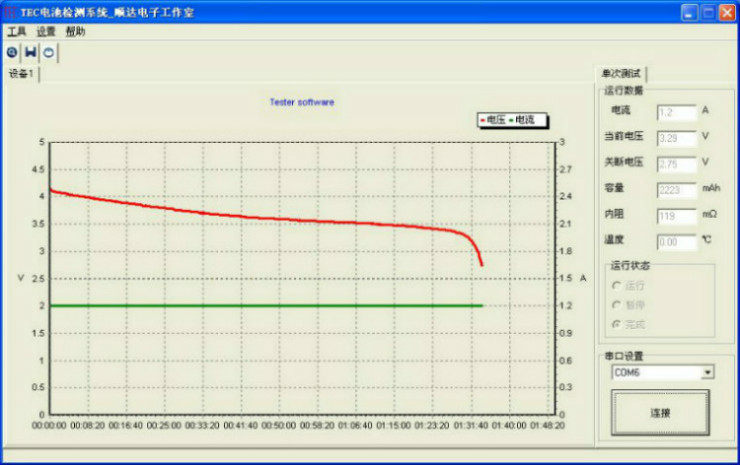
Task: Maximize the TEC battery tester window
Action: [x=708, y=13]
